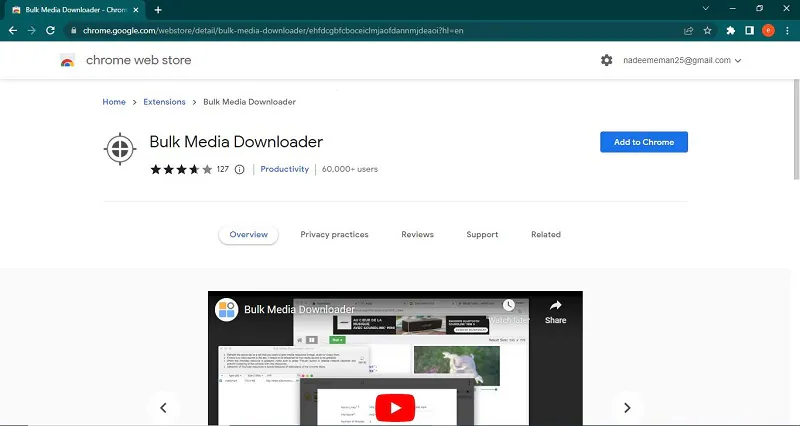
Task: View the Related tab
Action: click(x=546, y=235)
